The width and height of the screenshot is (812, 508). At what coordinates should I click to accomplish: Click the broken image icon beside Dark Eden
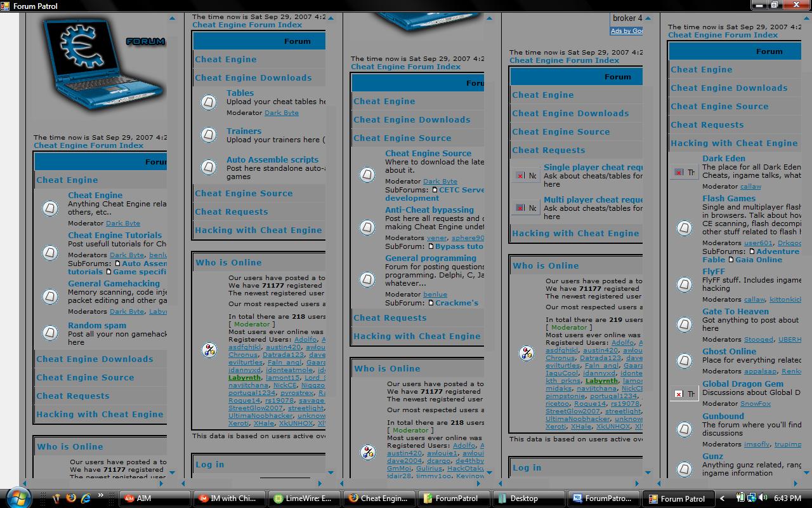[x=684, y=172]
